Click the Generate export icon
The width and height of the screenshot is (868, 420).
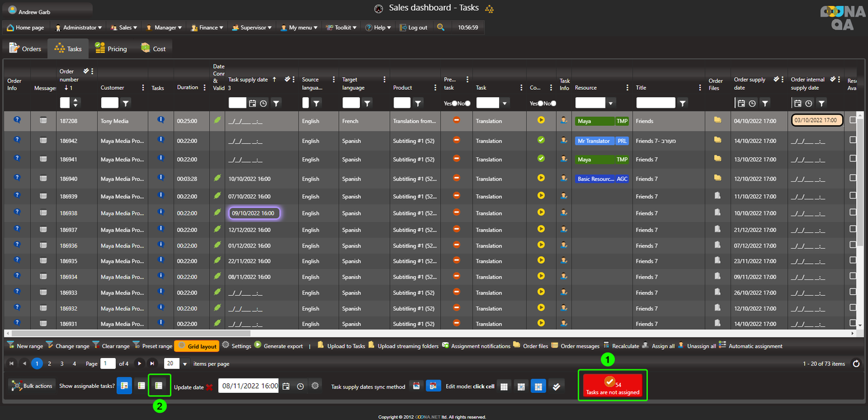coord(258,346)
